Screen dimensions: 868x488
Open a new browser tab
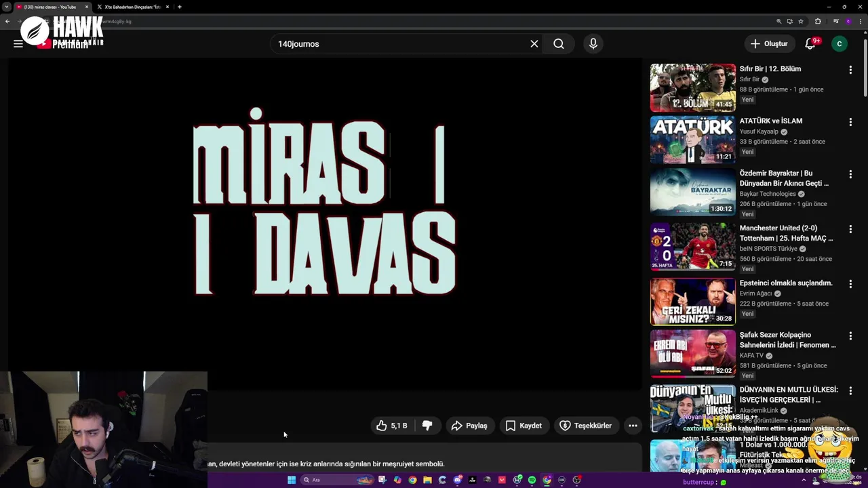pyautogui.click(x=179, y=7)
